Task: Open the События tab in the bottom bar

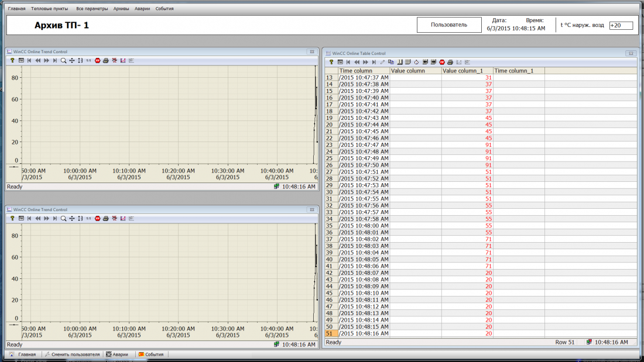Action: pos(150,354)
